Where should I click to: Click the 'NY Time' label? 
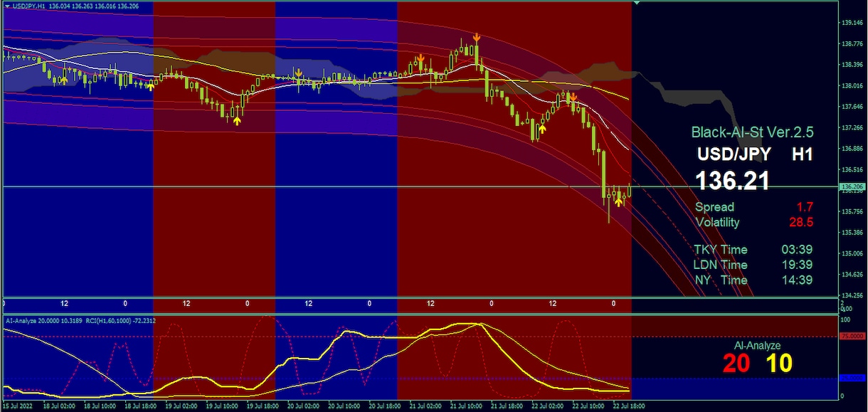721,280
